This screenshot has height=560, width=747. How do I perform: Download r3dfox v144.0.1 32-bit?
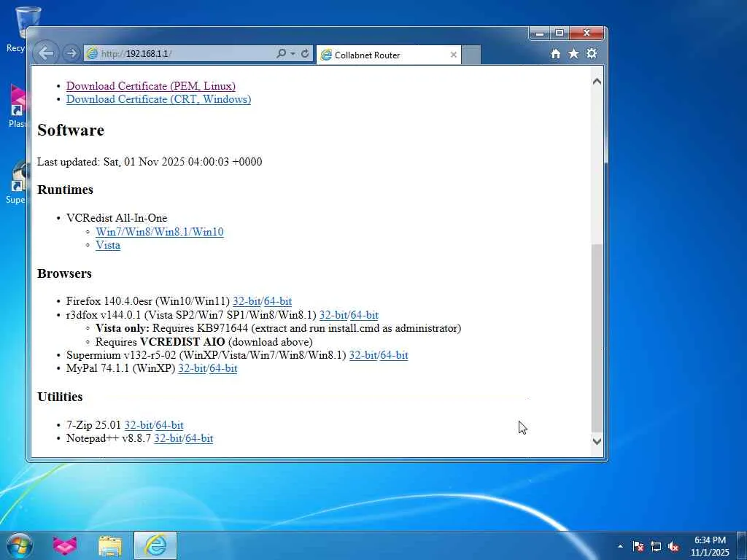point(333,315)
